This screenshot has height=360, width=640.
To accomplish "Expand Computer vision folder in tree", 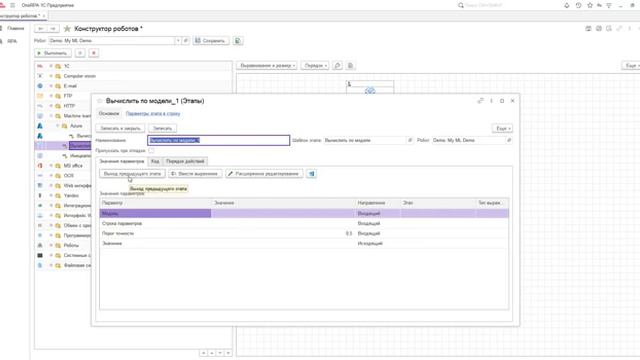I will (x=51, y=76).
